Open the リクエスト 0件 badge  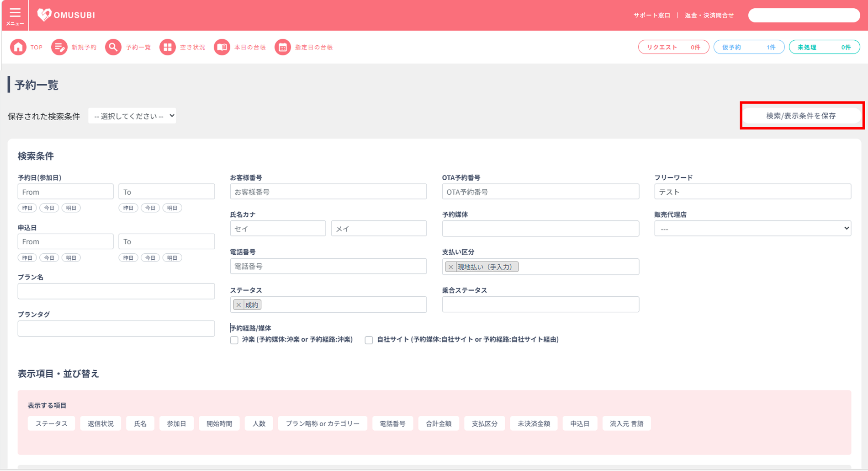[x=673, y=47]
